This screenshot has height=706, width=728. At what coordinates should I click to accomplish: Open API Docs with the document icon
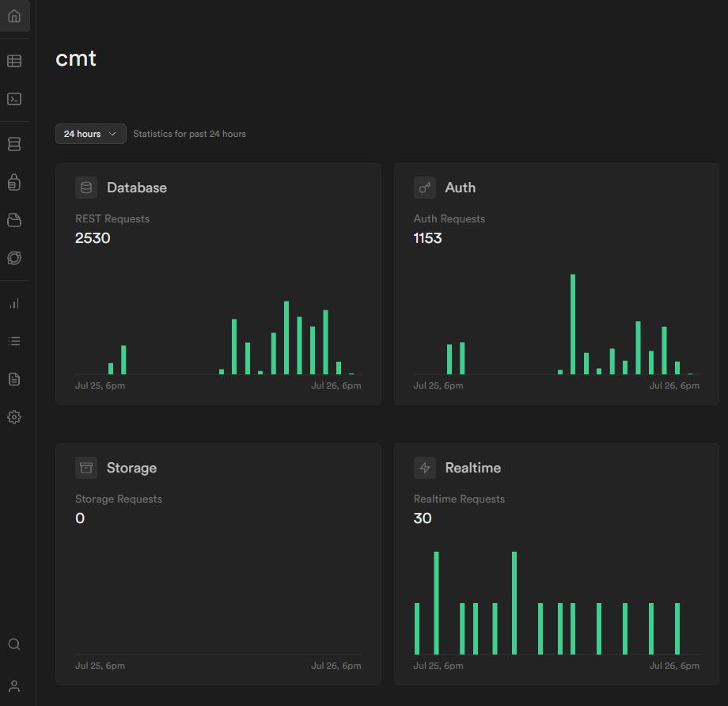pyautogui.click(x=14, y=379)
